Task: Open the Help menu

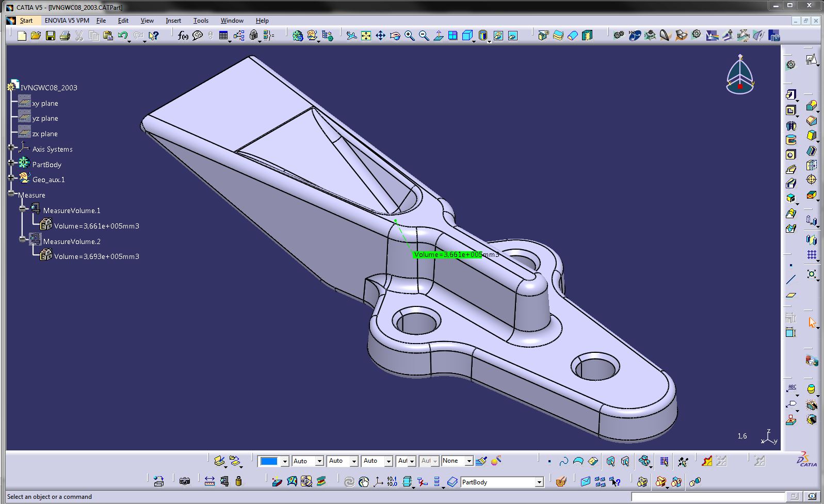Action: point(262,21)
